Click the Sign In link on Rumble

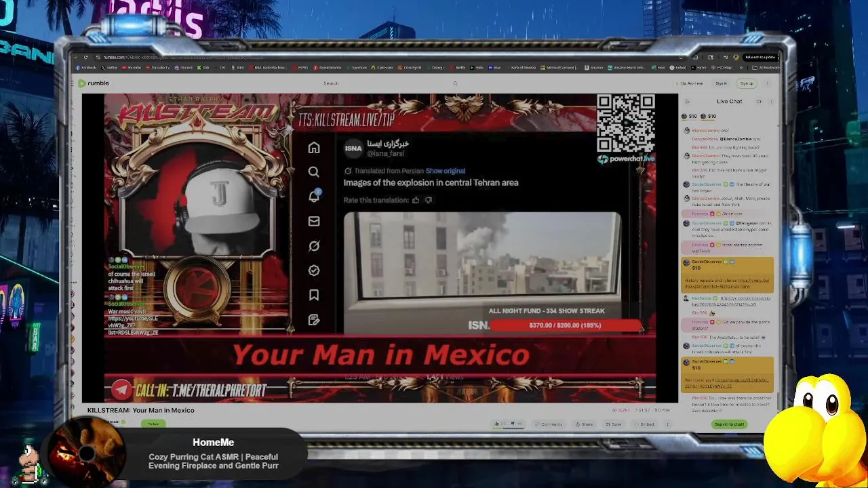[722, 83]
